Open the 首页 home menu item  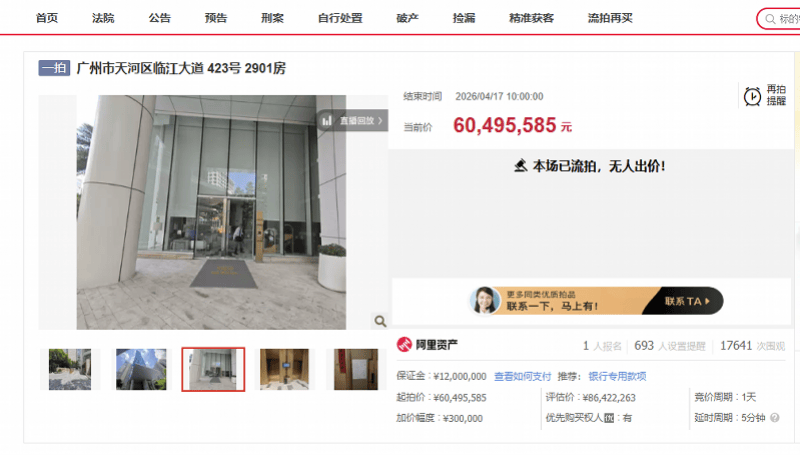(x=47, y=18)
